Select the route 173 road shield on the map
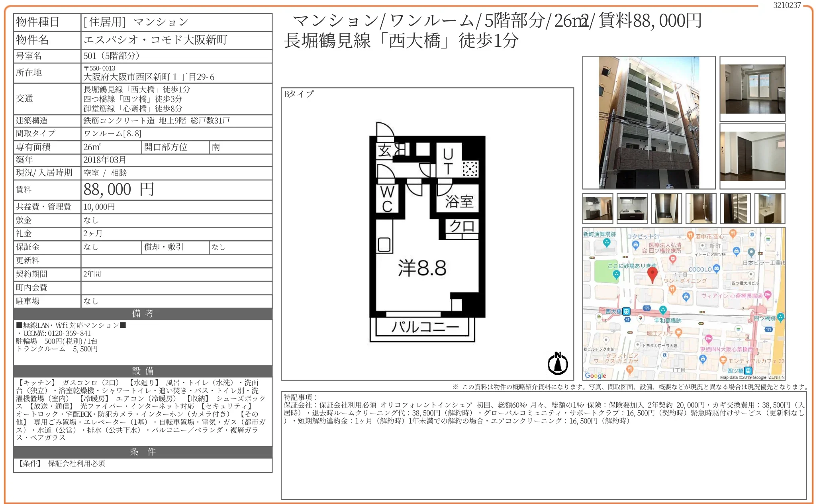Viewport: 819px width, 504px height. point(647,308)
